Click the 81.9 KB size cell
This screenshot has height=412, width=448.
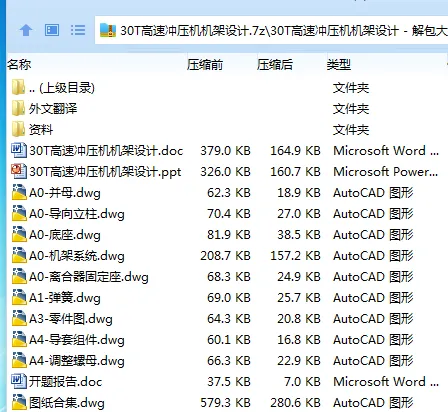pyautogui.click(x=229, y=235)
